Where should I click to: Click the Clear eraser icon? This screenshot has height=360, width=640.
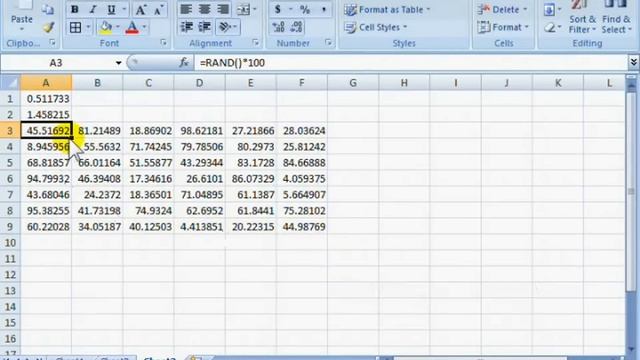[x=550, y=28]
